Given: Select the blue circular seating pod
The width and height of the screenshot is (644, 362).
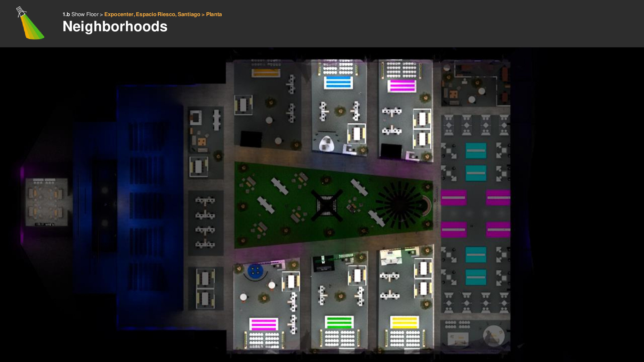Looking at the screenshot, I should [x=255, y=271].
